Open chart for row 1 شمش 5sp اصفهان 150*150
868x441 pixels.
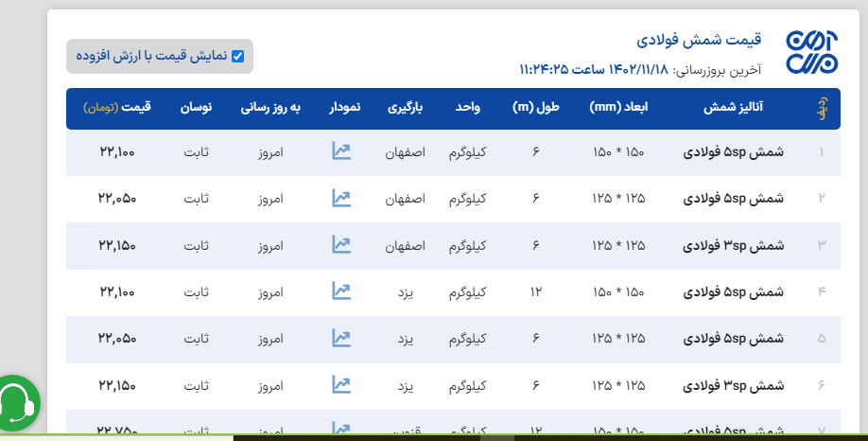pos(341,151)
